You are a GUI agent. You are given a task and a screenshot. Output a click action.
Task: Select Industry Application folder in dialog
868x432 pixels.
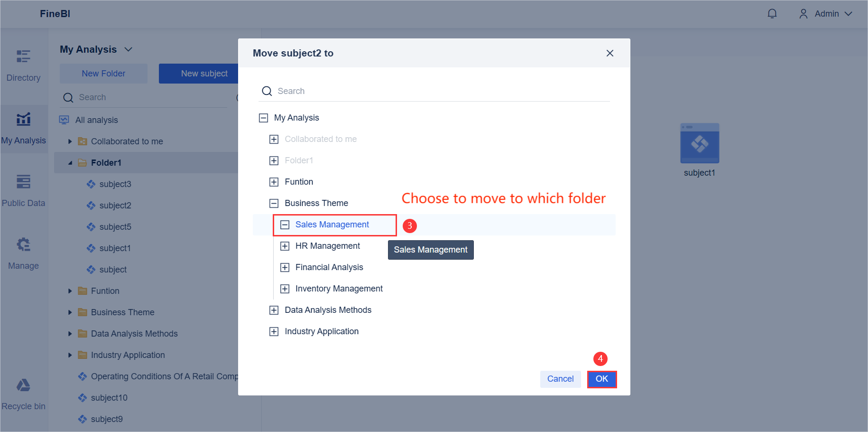click(x=322, y=331)
